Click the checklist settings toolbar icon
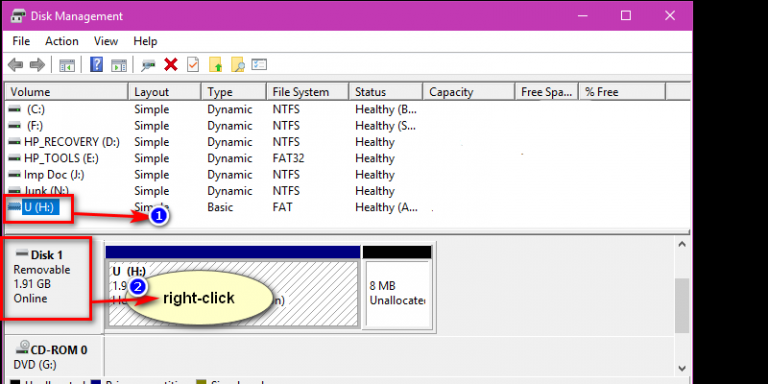 [x=259, y=64]
